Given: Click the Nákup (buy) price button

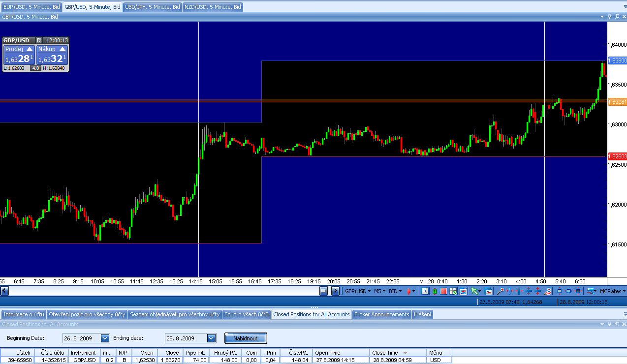Looking at the screenshot, I should (x=52, y=55).
